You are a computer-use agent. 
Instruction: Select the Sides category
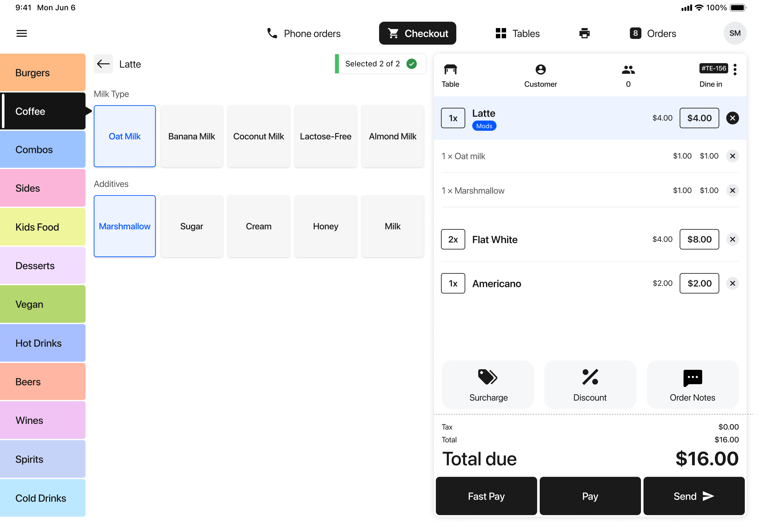[x=43, y=188]
